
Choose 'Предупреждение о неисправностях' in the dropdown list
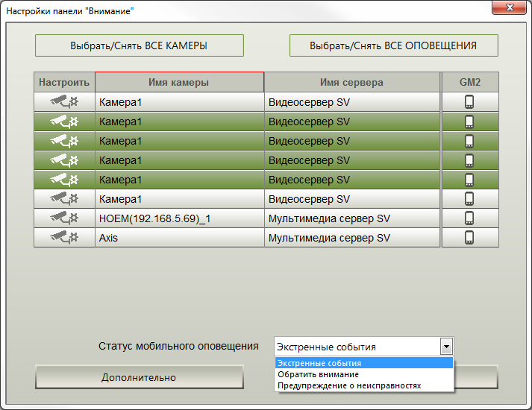pyautogui.click(x=364, y=385)
